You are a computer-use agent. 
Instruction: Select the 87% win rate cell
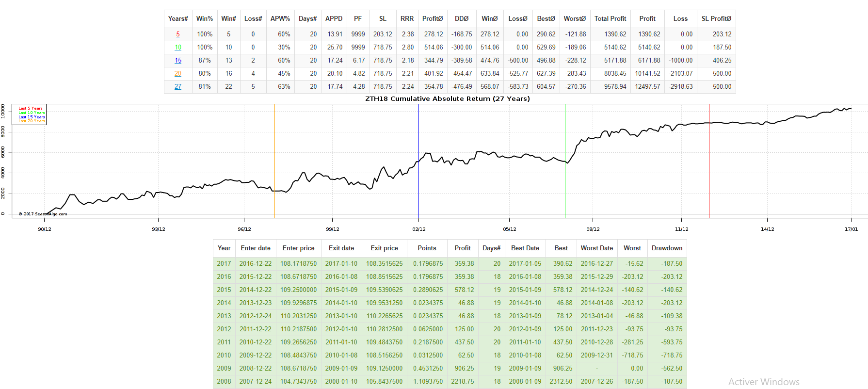[x=206, y=61]
